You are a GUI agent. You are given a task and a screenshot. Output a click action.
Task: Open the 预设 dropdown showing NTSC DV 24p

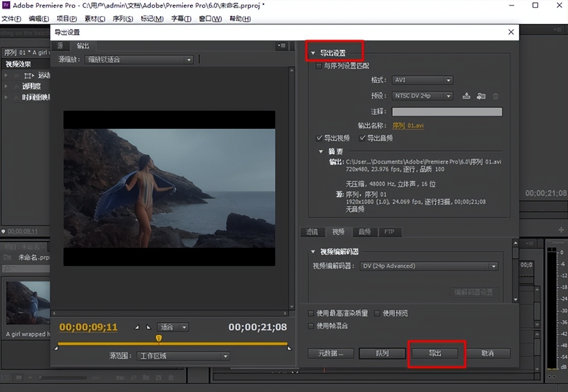[x=422, y=96]
